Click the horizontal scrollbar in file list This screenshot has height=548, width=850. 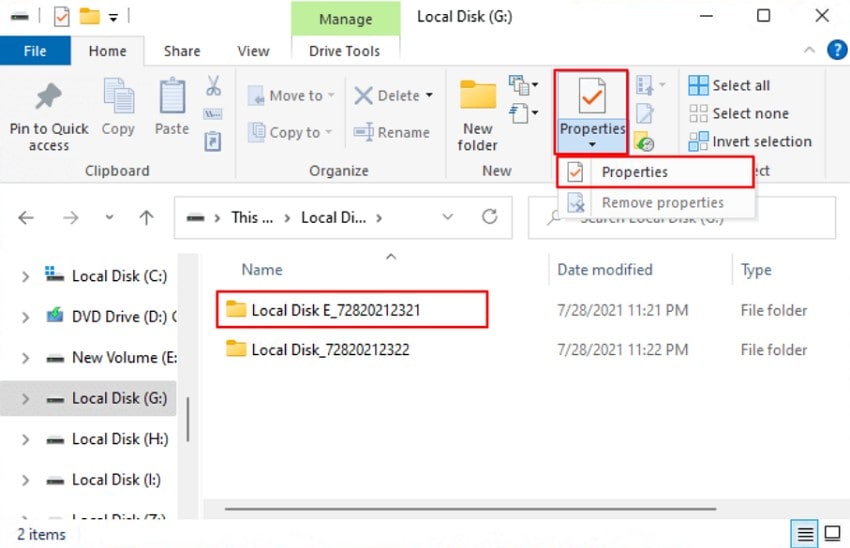pyautogui.click(x=470, y=509)
